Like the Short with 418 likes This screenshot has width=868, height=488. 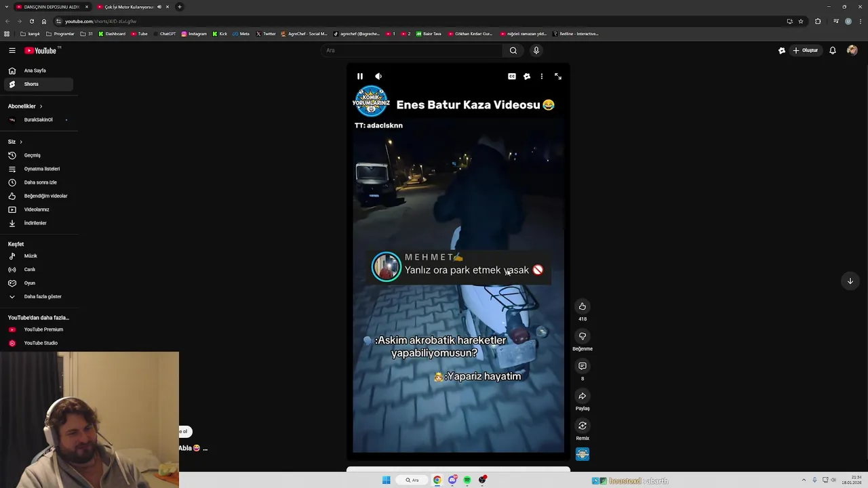[583, 306]
